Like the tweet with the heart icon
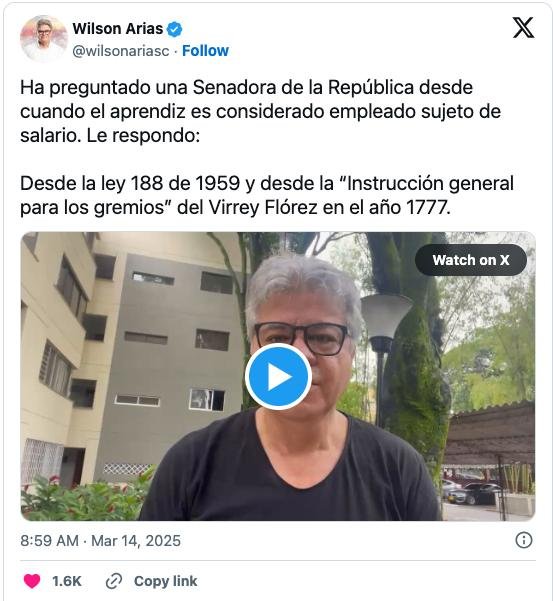This screenshot has width=553, height=601. [32, 581]
